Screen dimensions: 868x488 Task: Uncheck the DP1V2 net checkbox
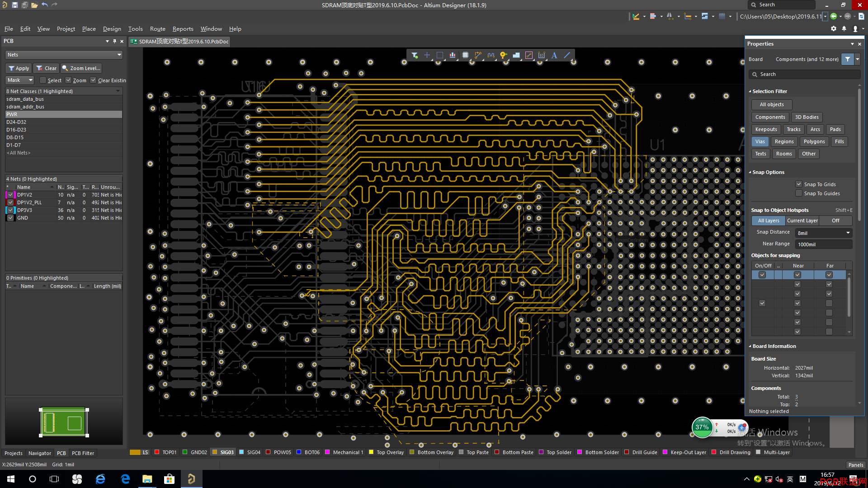click(10, 195)
